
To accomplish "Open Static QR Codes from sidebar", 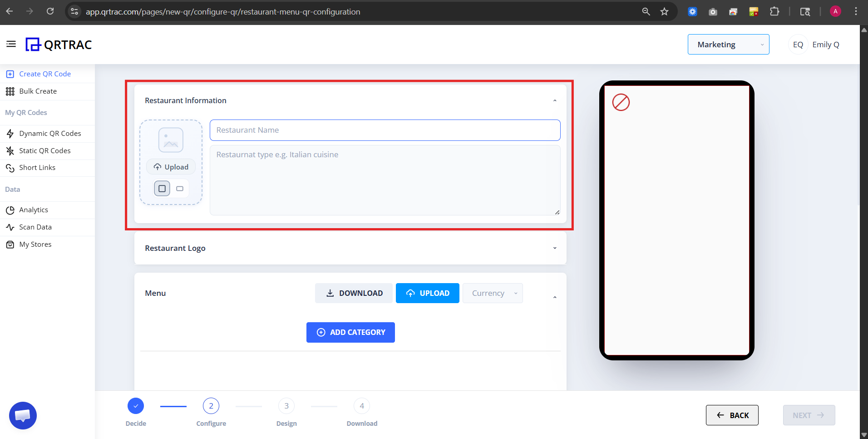I will click(x=45, y=150).
